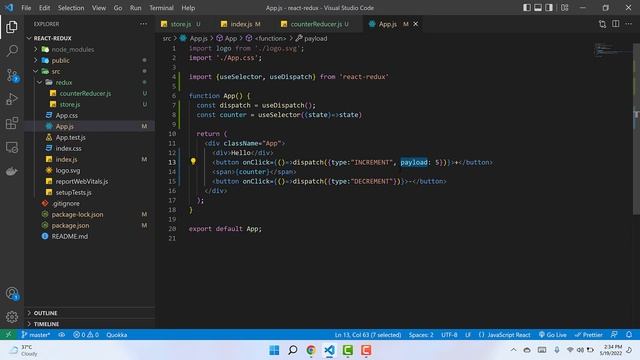Click the master branch in status bar
Viewport: 640px width, 360px height.
(x=36, y=335)
